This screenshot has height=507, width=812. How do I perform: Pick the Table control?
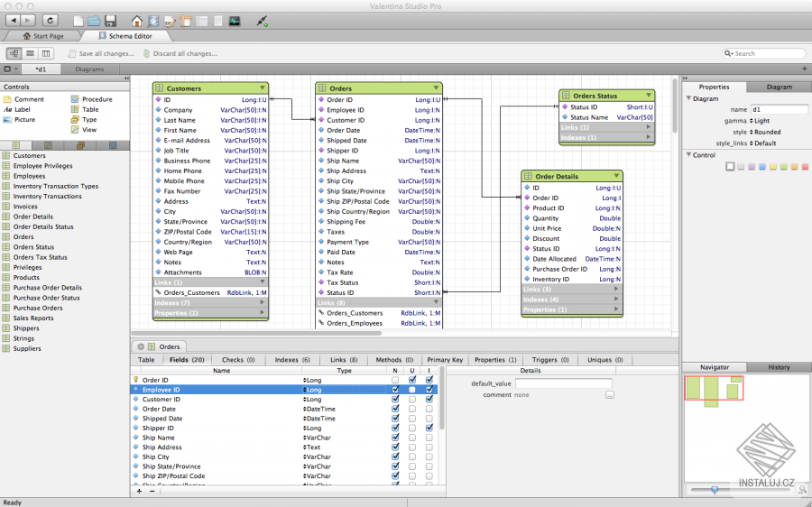(85, 109)
